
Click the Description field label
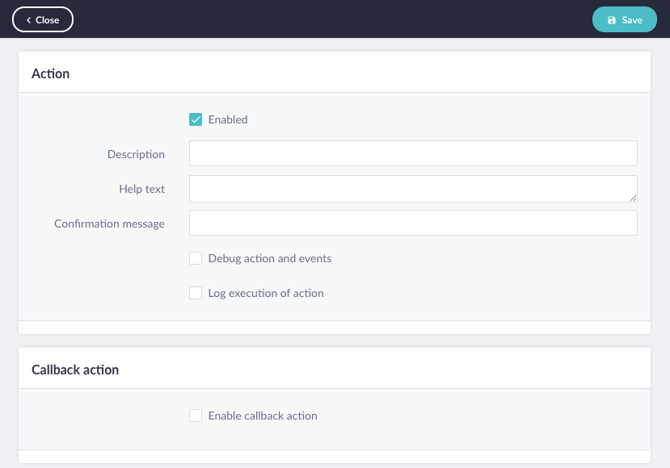136,154
